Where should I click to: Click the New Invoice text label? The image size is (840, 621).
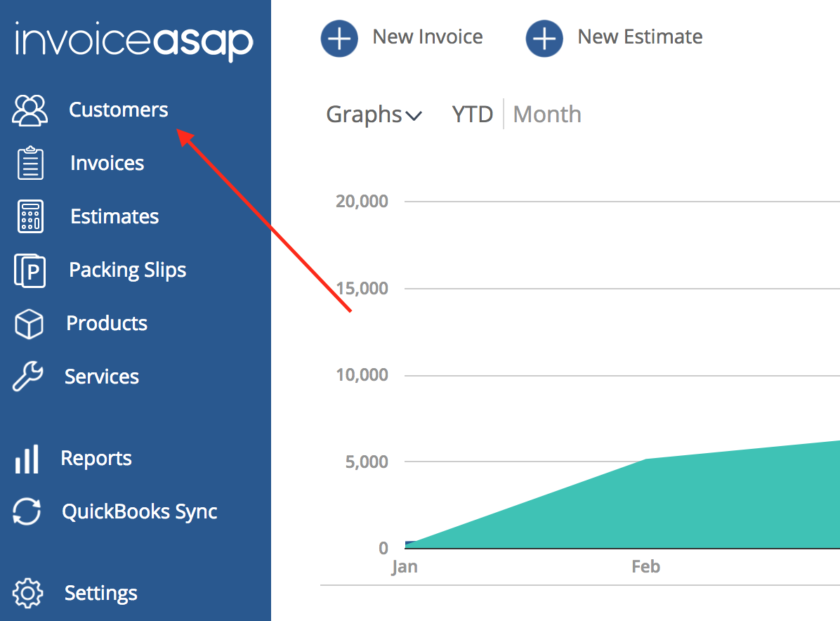pos(427,37)
